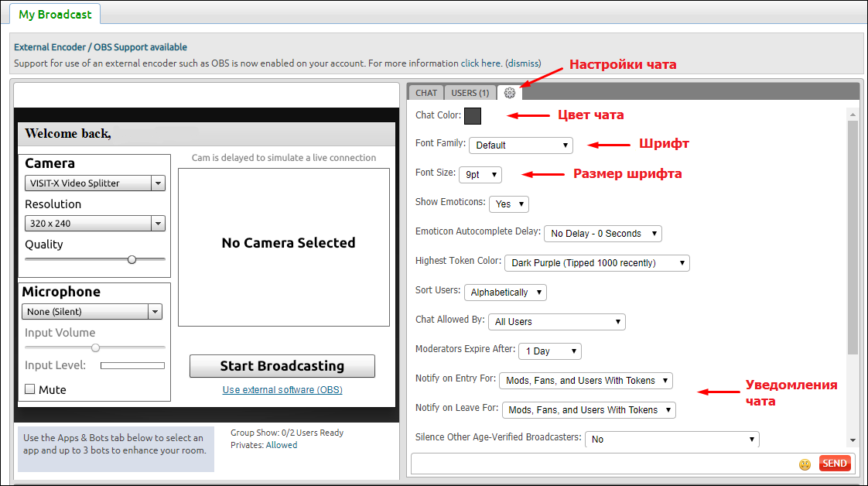The width and height of the screenshot is (868, 486).
Task: Click the Chat Color swatch
Action: pyautogui.click(x=473, y=116)
